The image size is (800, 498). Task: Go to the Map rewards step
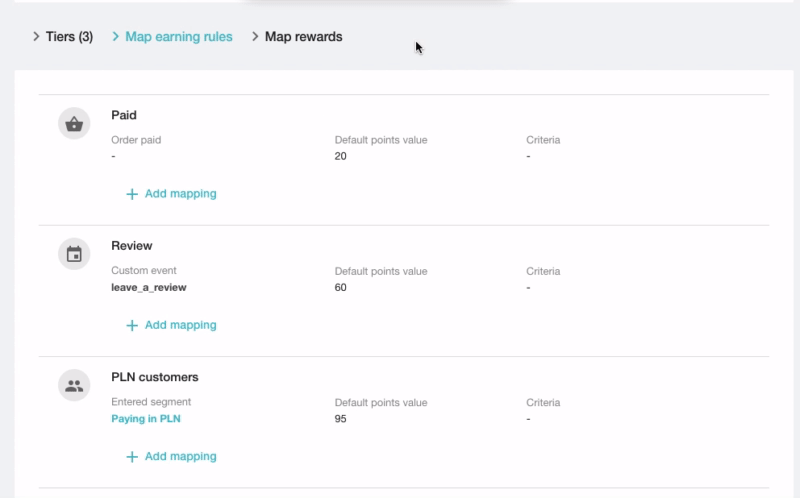(x=304, y=37)
